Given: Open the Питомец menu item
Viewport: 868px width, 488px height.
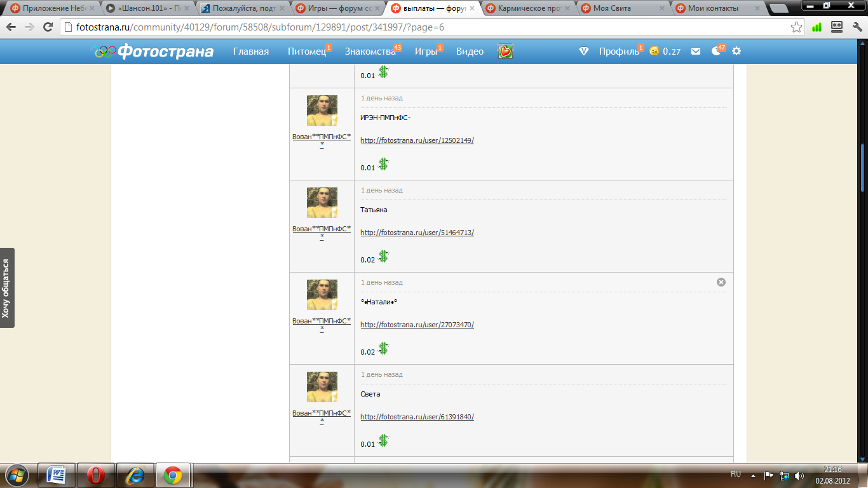Looking at the screenshot, I should point(307,51).
